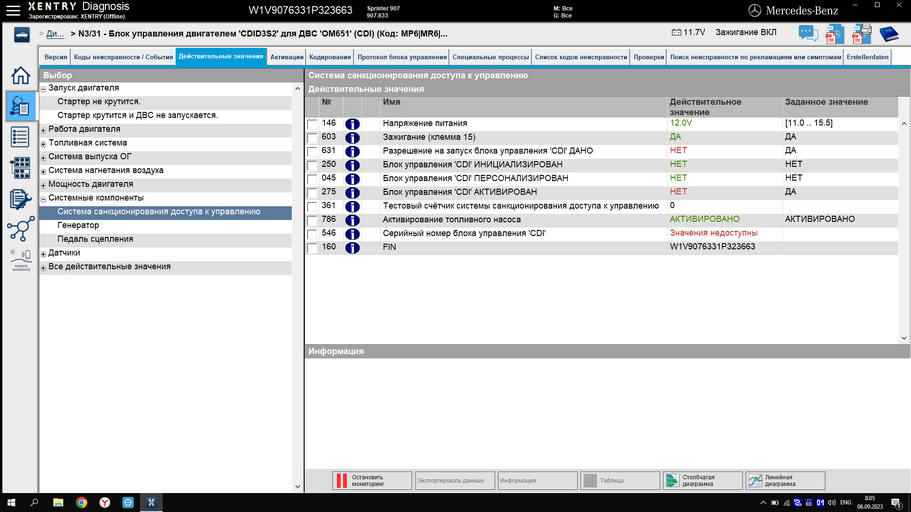Expand the Система выпуска ОГ node
This screenshot has width=911, height=512.
tap(44, 157)
